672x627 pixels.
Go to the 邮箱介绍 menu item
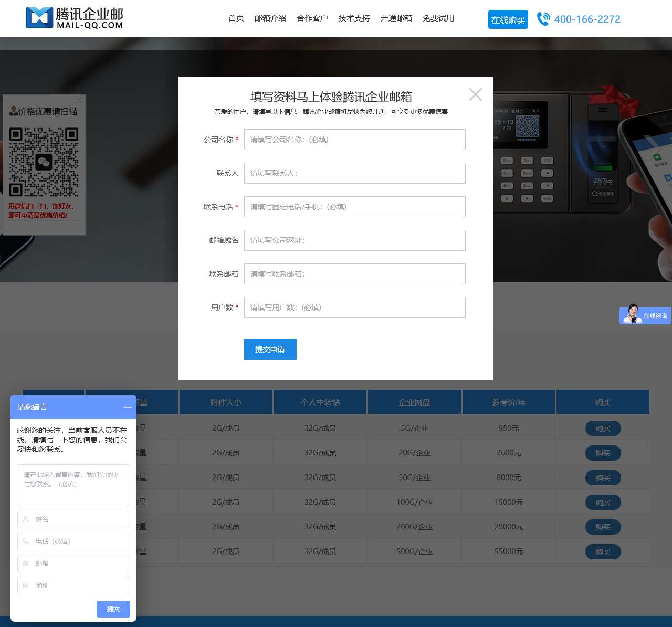[270, 18]
